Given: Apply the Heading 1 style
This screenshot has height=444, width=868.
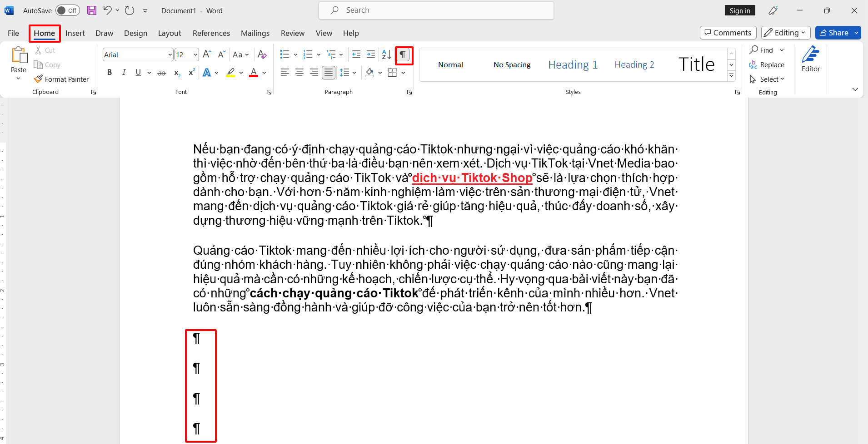Looking at the screenshot, I should pos(573,65).
